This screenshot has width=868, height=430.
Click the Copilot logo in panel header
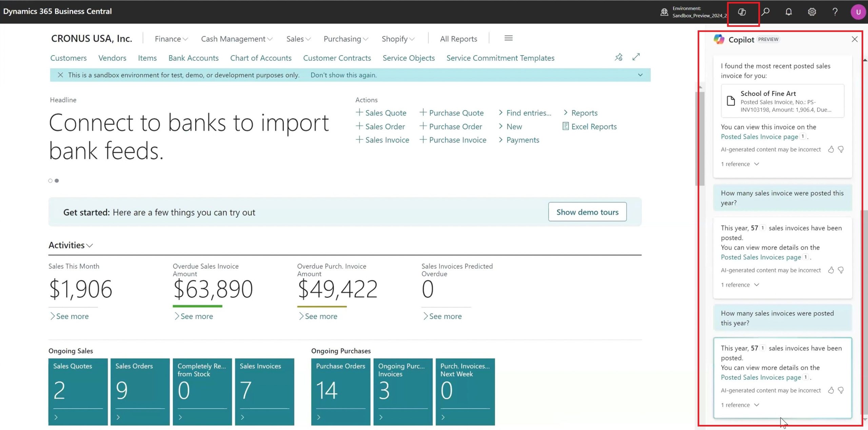(719, 39)
